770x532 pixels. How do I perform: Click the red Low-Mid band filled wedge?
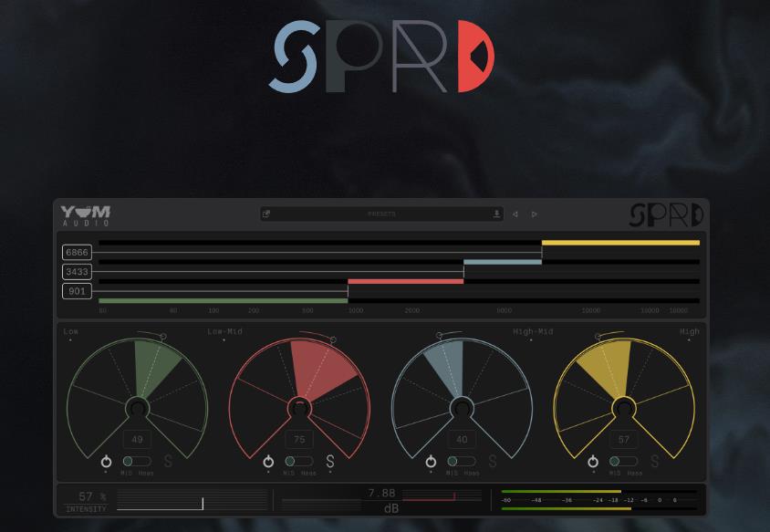click(319, 369)
